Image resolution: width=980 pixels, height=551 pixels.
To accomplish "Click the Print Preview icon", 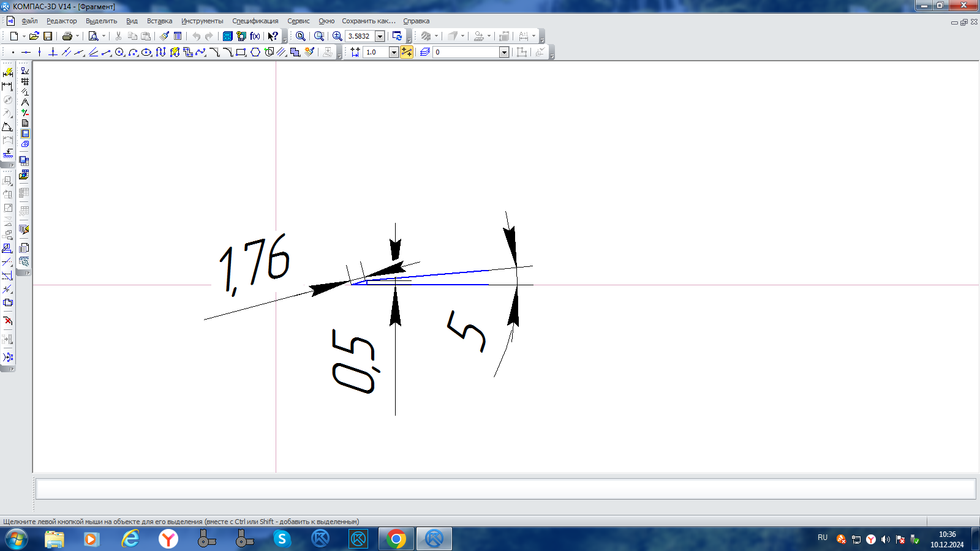I will tap(93, 36).
